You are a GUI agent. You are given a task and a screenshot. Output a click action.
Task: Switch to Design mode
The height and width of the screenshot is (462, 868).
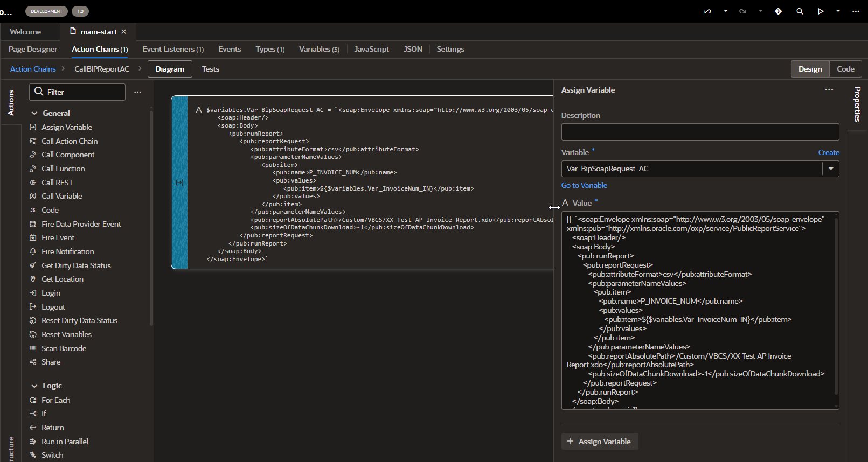click(x=810, y=69)
